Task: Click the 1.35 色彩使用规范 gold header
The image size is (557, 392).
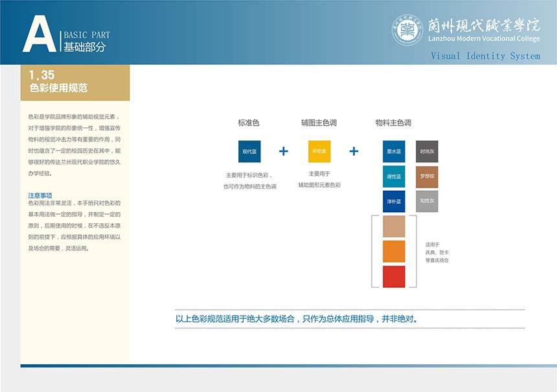Action: (x=74, y=82)
